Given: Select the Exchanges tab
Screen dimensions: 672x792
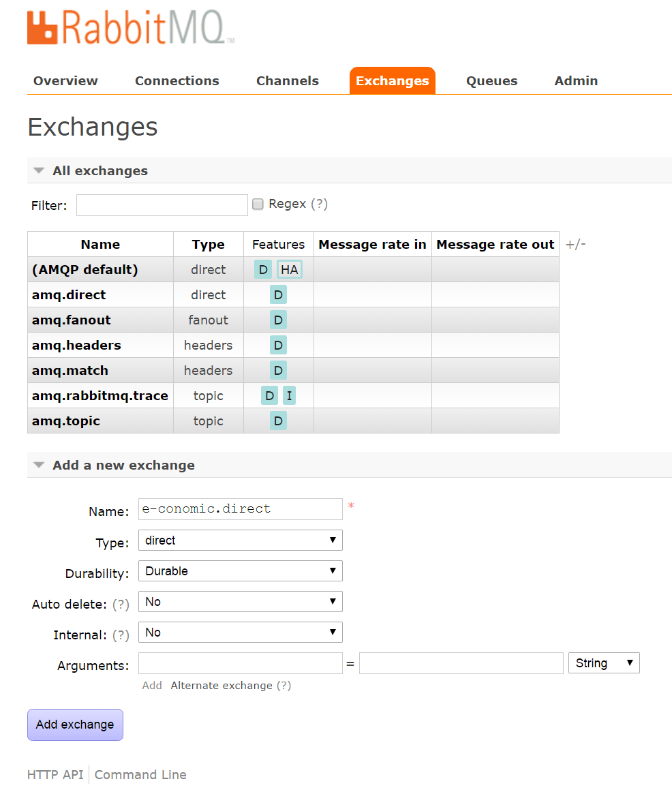Looking at the screenshot, I should click(393, 81).
